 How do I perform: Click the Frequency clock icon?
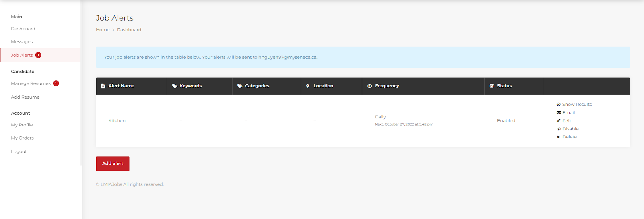pyautogui.click(x=369, y=86)
